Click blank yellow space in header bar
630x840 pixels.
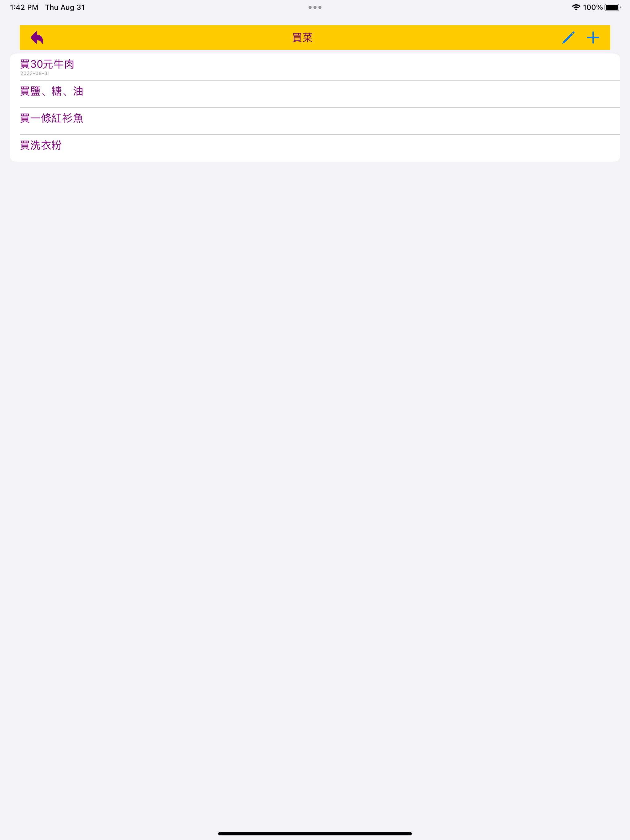(x=437, y=38)
